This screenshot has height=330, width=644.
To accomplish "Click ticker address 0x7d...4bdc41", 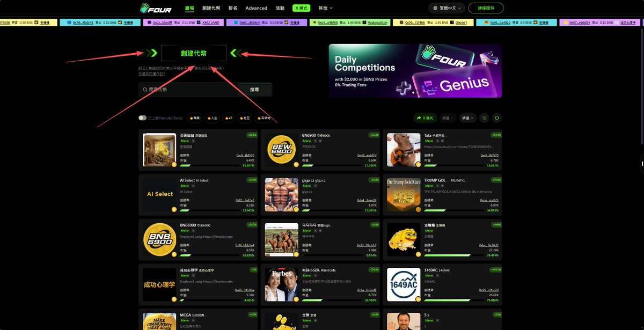I will [x=83, y=23].
